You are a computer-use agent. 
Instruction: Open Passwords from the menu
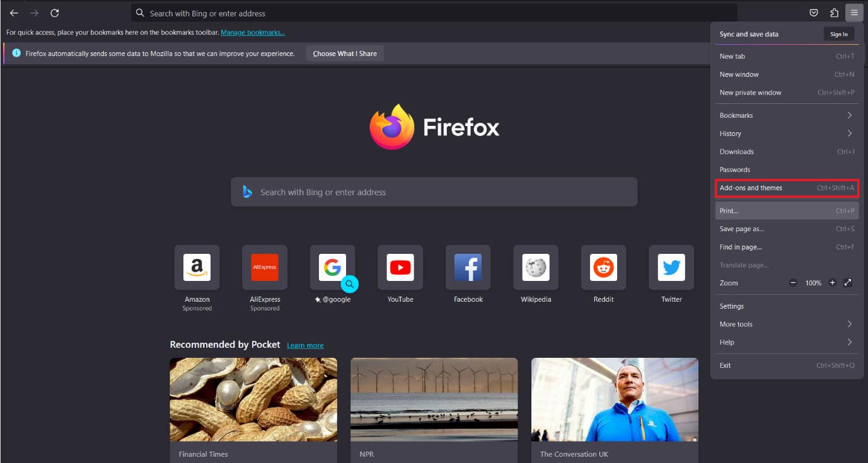point(787,169)
